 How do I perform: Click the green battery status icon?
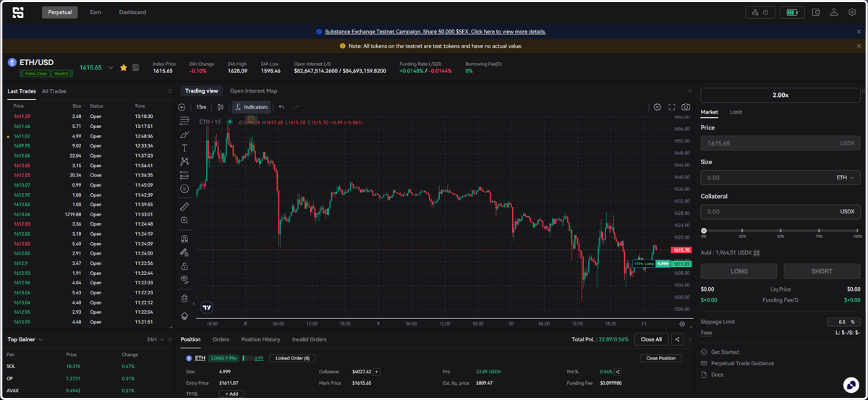click(x=792, y=12)
